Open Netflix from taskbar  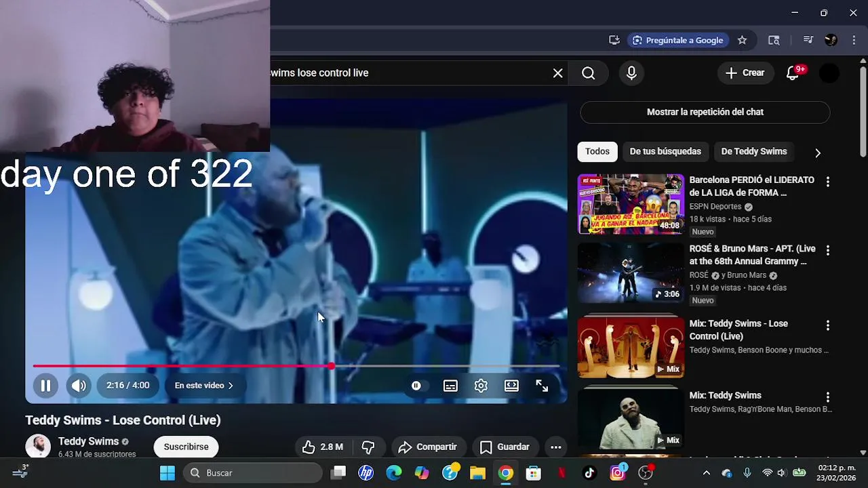click(x=561, y=473)
